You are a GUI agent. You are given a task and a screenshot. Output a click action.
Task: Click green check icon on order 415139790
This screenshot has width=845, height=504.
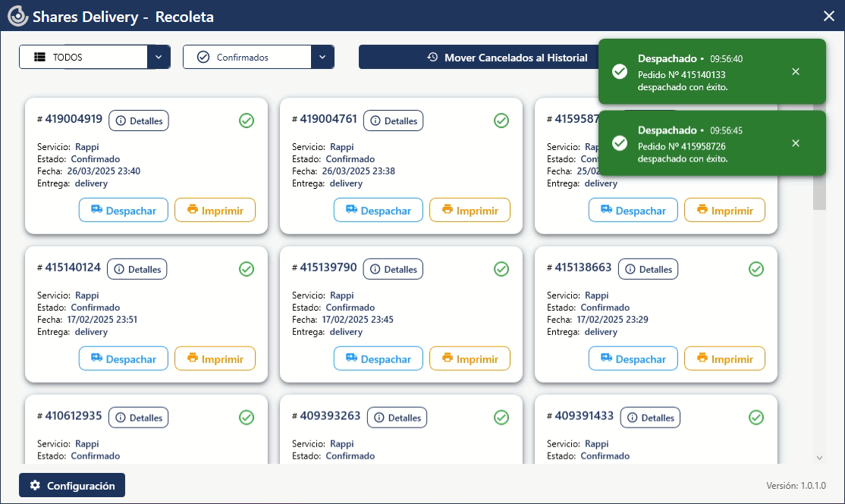pyautogui.click(x=501, y=269)
